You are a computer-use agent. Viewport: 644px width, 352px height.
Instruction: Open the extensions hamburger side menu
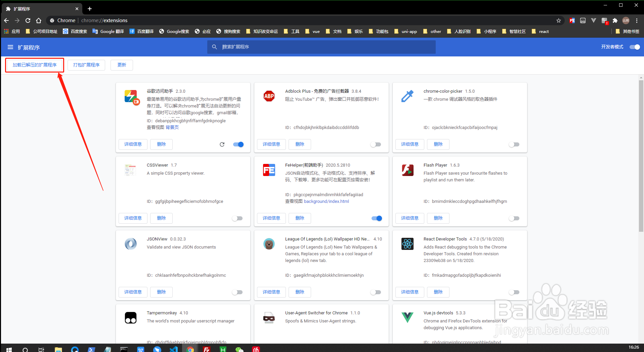[10, 47]
